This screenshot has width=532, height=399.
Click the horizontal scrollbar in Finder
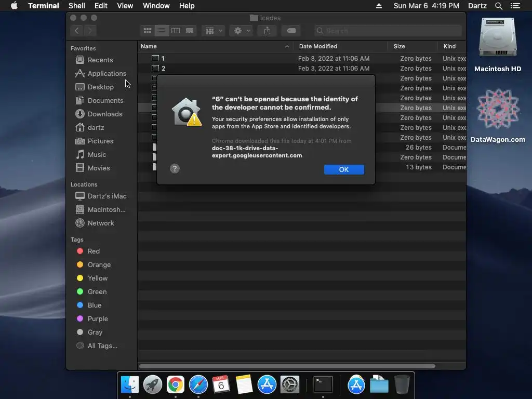(x=287, y=366)
